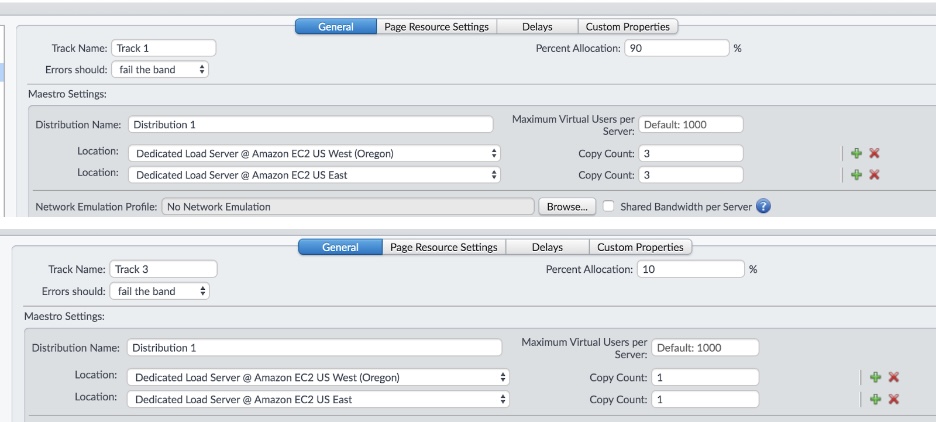The width and height of the screenshot is (936, 422).
Task: Open Custom Properties tab in Track 1 panel
Action: pos(628,27)
